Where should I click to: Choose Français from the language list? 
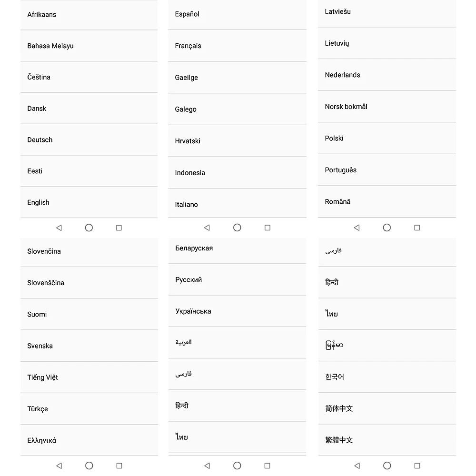[237, 46]
